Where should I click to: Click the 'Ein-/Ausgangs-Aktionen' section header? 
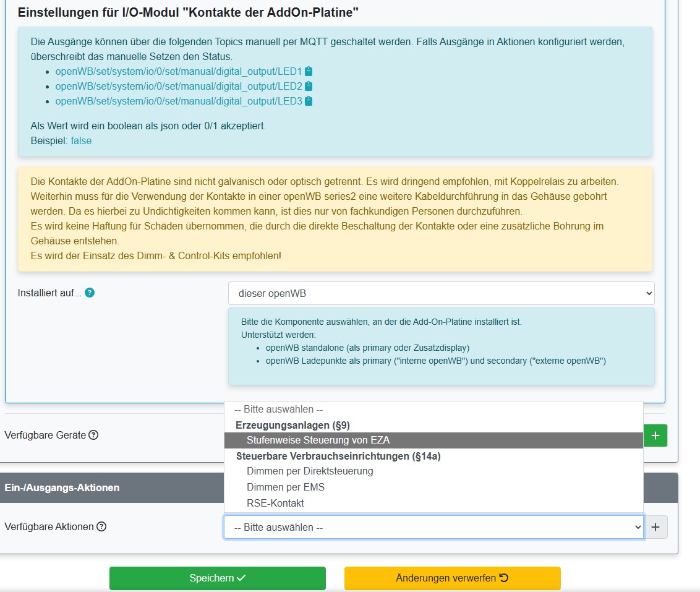[339, 487]
